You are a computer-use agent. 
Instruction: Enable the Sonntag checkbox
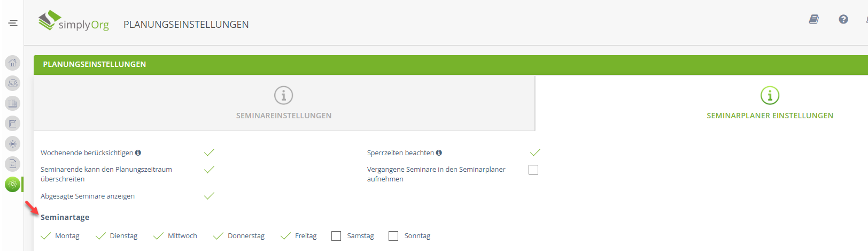(x=393, y=236)
